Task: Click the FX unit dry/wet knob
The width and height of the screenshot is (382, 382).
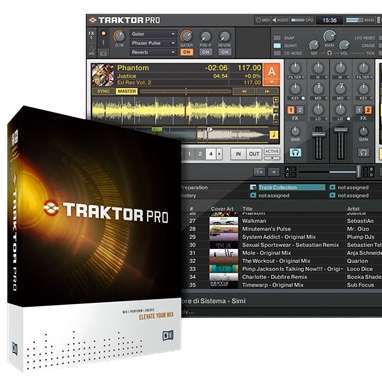Action: [119, 37]
